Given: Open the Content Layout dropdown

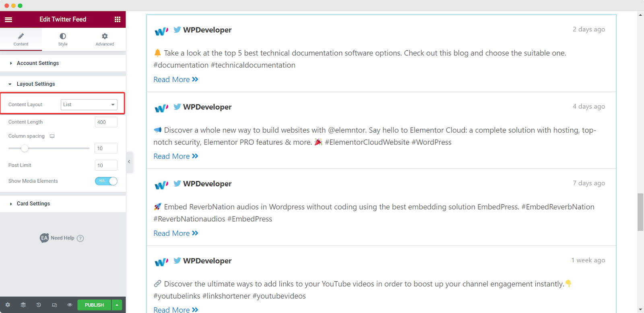Looking at the screenshot, I should pos(89,105).
